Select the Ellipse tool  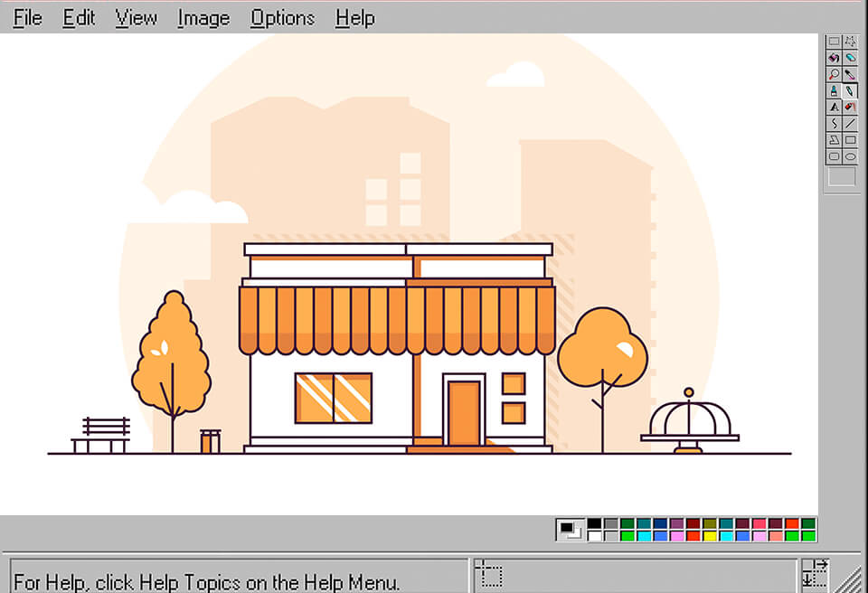pos(850,155)
